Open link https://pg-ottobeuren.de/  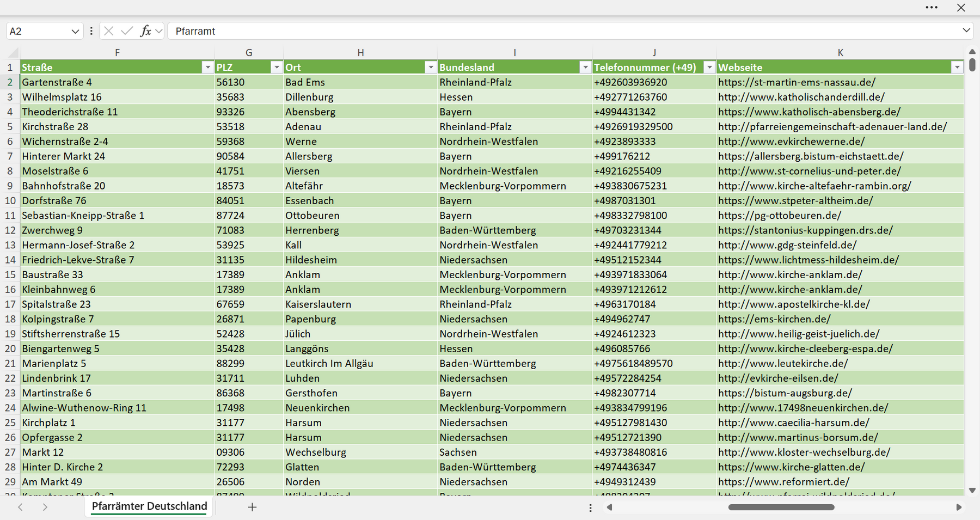(x=780, y=215)
